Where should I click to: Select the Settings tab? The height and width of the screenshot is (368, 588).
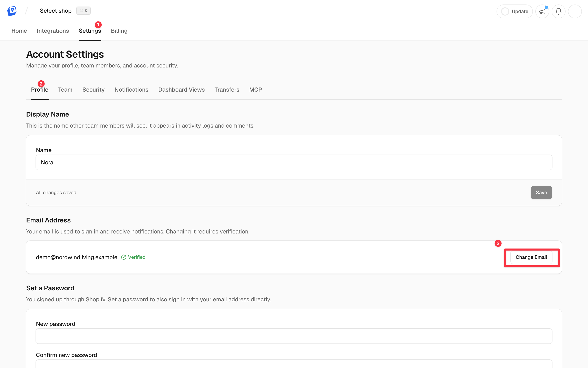click(x=90, y=31)
